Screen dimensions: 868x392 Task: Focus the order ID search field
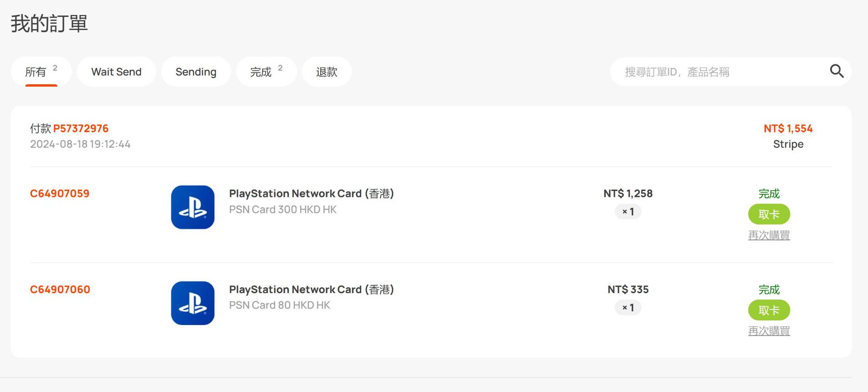click(721, 72)
